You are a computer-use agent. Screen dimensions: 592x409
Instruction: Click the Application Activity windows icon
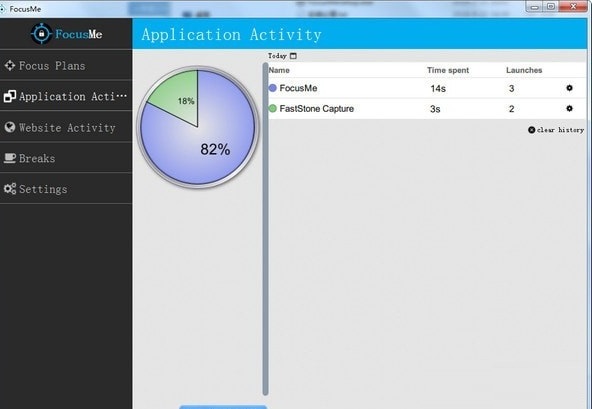[9, 96]
